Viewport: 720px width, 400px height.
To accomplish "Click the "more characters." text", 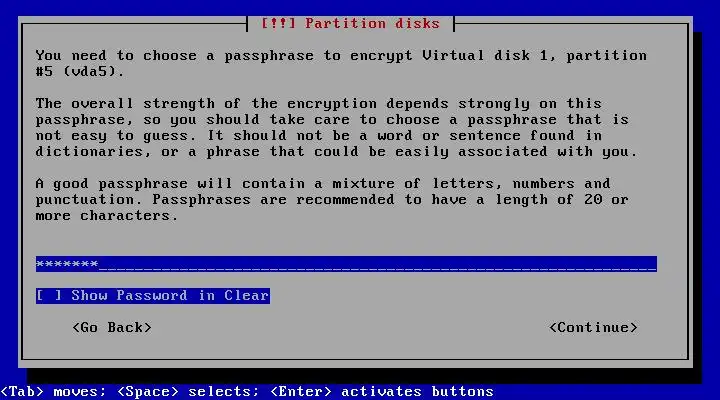I will click(107, 216).
